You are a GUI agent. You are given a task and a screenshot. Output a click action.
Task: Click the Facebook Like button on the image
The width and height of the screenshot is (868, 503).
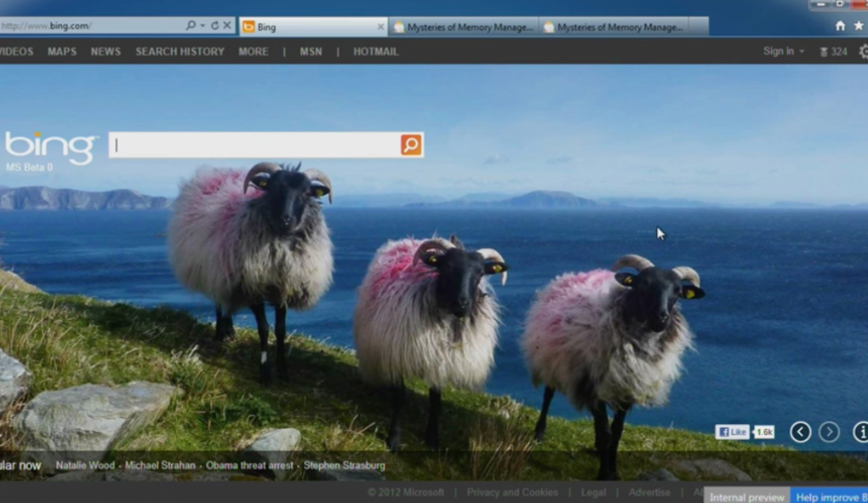click(732, 432)
